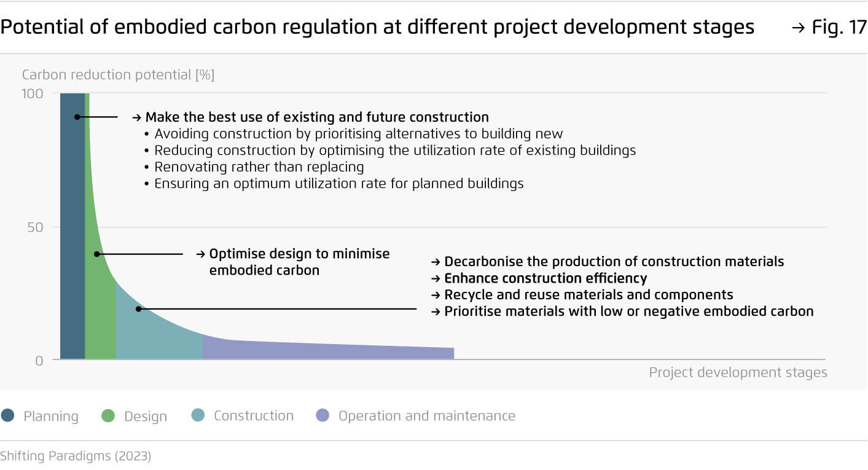Click the dark blue Planning bar in chart
The image size is (868, 470).
[x=72, y=226]
